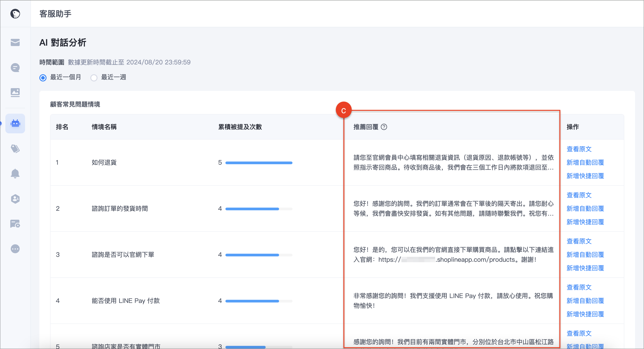Click 查看原文 for 諮詢是否可以官網下單 row
The width and height of the screenshot is (644, 349).
coord(579,241)
